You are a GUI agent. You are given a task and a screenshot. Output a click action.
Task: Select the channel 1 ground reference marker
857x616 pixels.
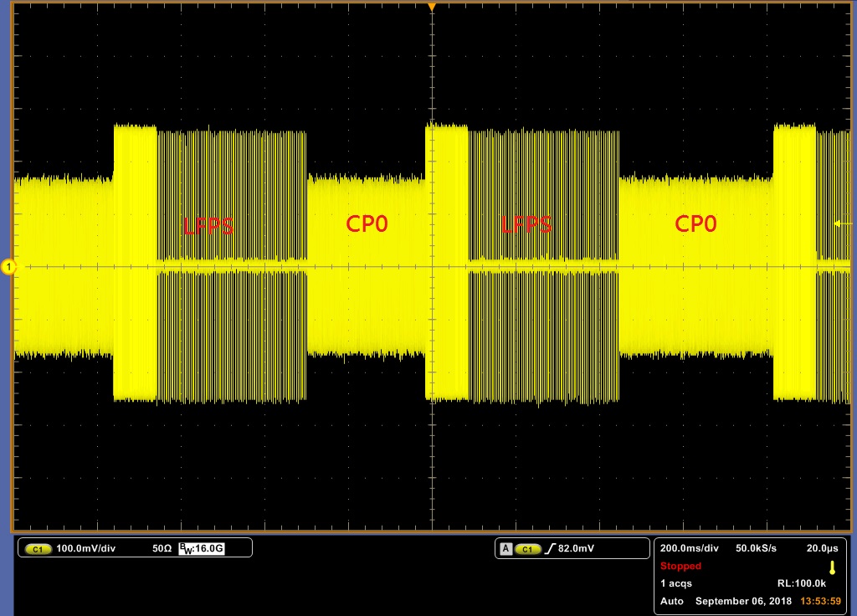(x=8, y=267)
